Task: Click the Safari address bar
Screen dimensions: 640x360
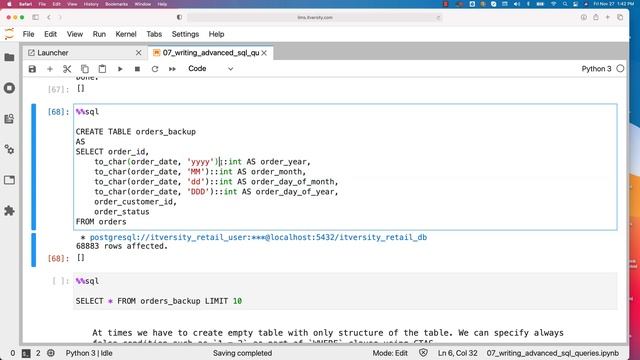Action: pyautogui.click(x=315, y=18)
